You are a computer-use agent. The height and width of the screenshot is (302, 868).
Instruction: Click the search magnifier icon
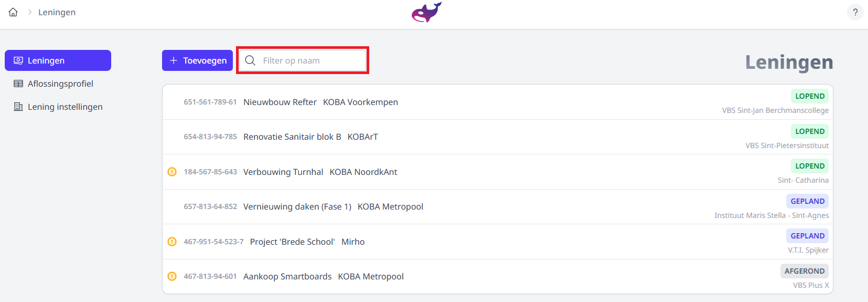tap(250, 60)
